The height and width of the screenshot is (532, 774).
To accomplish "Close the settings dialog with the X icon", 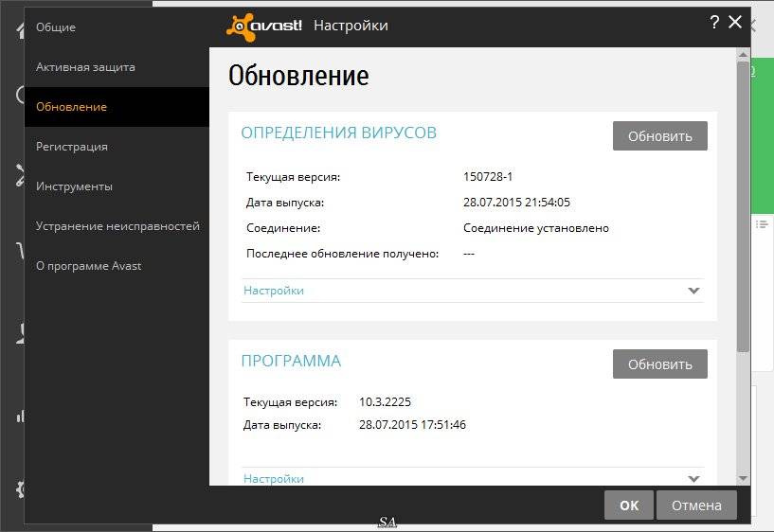I will point(735,22).
